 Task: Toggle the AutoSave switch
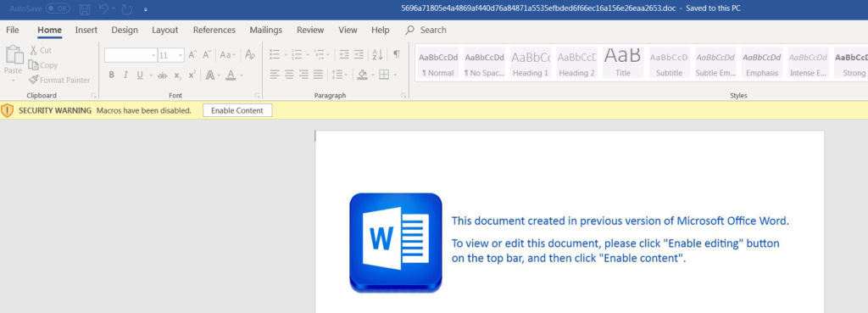[x=58, y=8]
